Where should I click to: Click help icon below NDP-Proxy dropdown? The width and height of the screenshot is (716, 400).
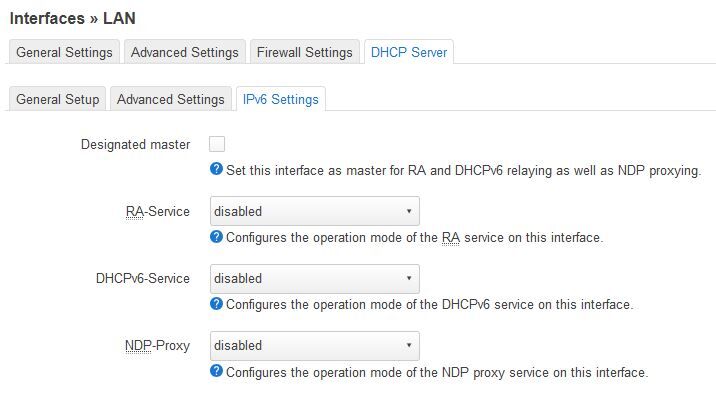coord(216,371)
